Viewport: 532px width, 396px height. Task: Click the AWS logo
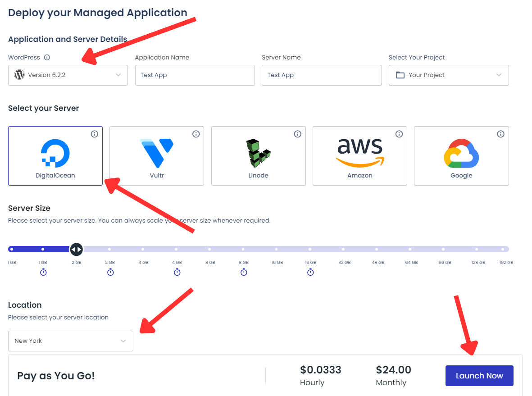[x=360, y=152]
